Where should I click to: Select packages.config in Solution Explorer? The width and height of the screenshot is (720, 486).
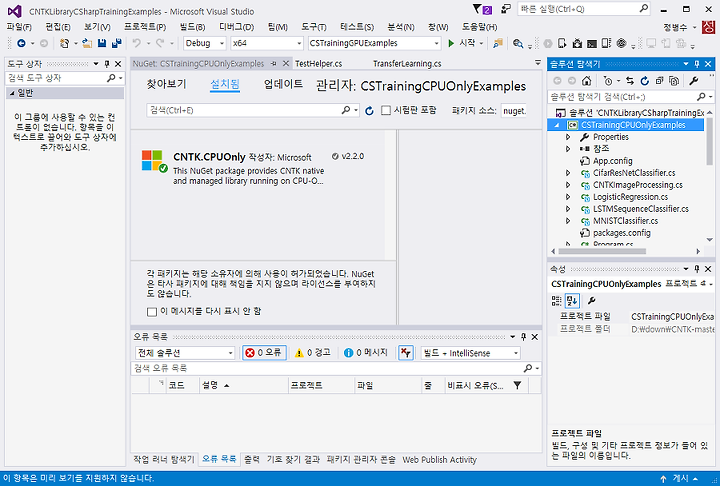tap(622, 233)
